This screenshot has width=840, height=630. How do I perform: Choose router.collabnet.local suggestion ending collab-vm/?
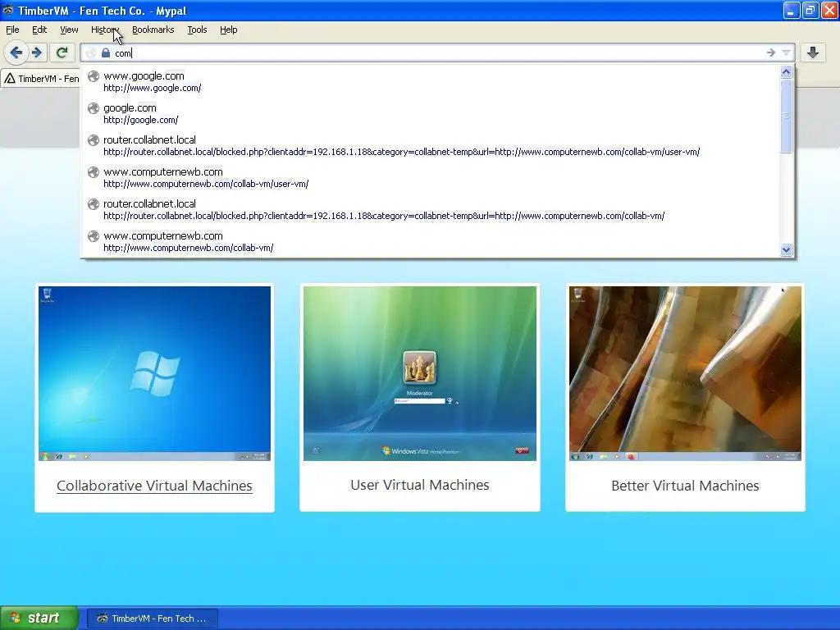431,209
